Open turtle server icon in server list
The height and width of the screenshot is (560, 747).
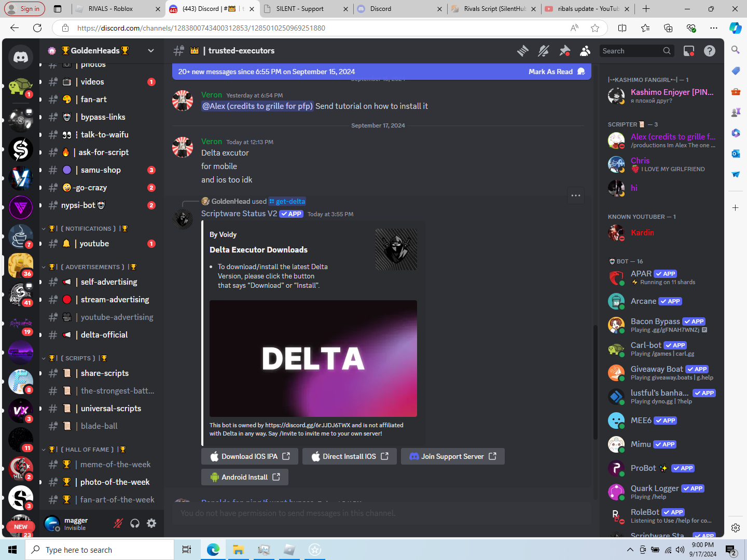coord(21,87)
